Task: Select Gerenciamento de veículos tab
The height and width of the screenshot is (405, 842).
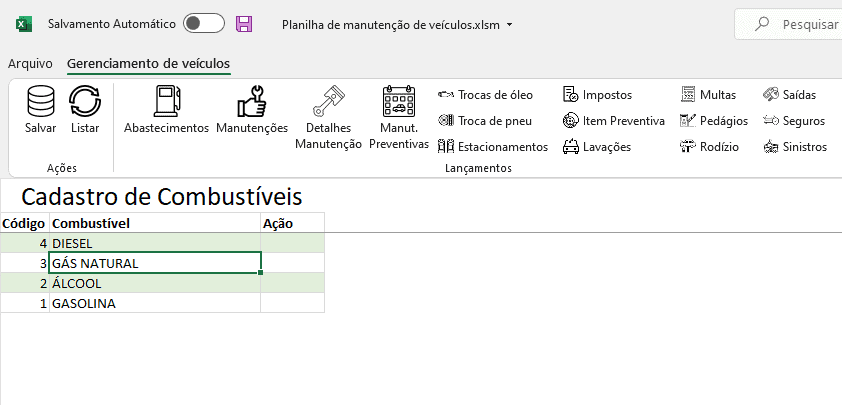Action: click(x=148, y=64)
